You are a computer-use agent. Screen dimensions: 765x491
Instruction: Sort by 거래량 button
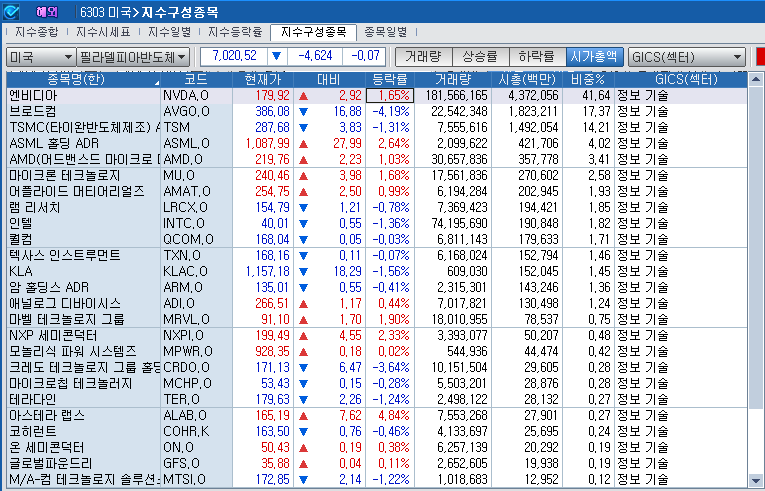click(x=423, y=57)
